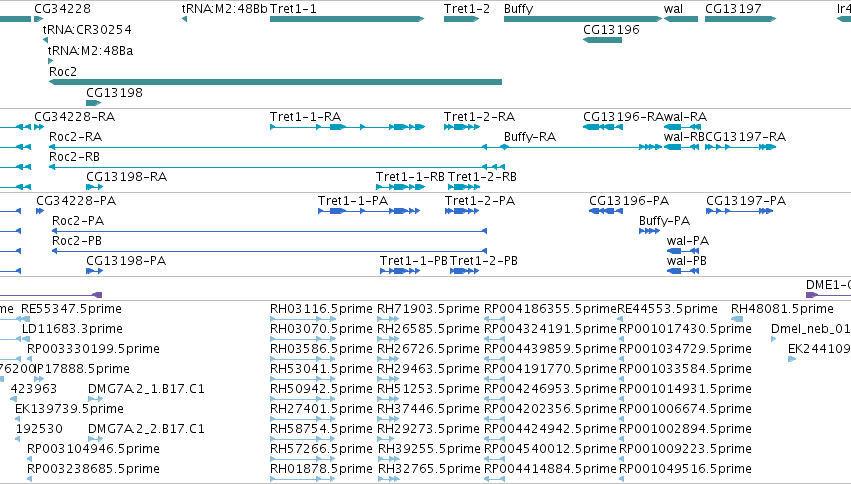Click the EK139739.5prime EST feature
The width and height of the screenshot is (851, 484).
point(18,419)
